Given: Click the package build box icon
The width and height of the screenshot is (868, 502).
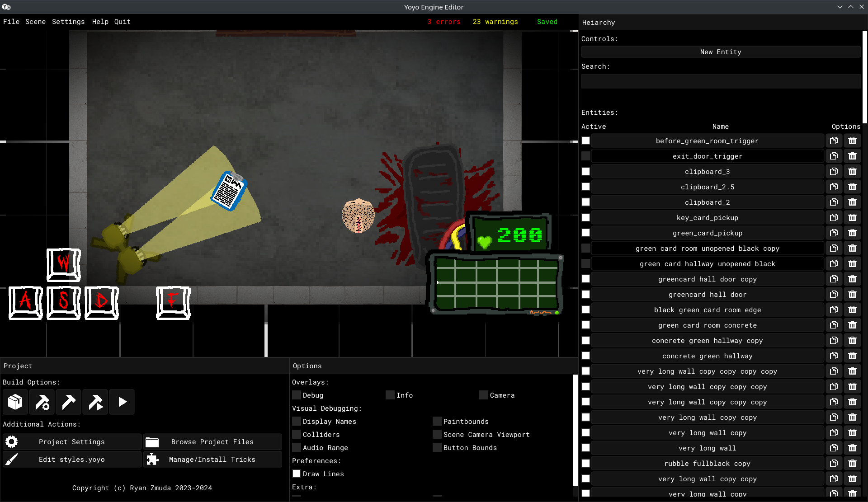Looking at the screenshot, I should 15,402.
